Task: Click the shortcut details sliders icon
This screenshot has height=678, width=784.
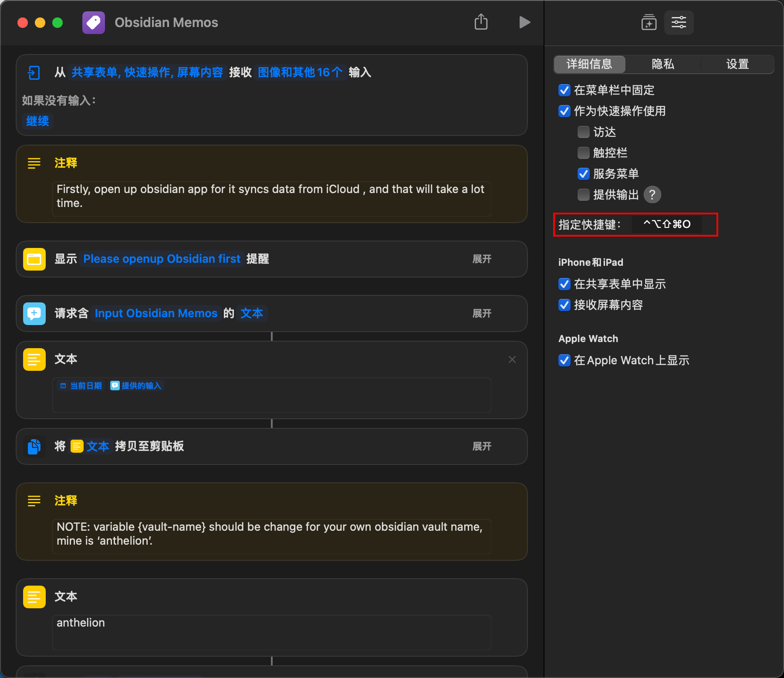Action: coord(679,22)
